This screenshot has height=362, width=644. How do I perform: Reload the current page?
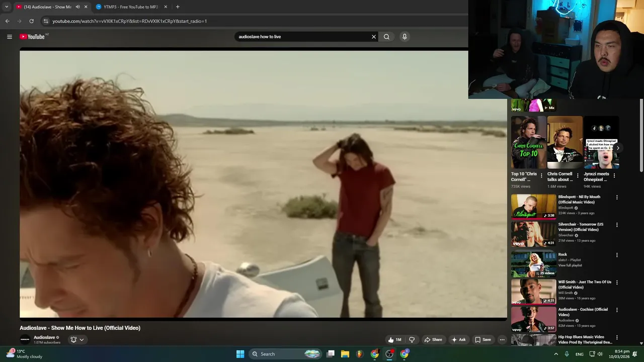point(31,21)
